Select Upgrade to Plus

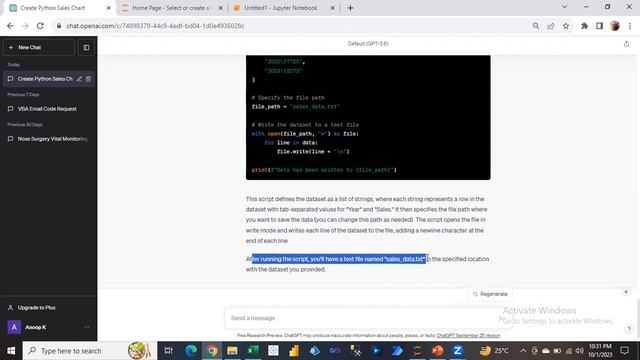click(x=49, y=308)
